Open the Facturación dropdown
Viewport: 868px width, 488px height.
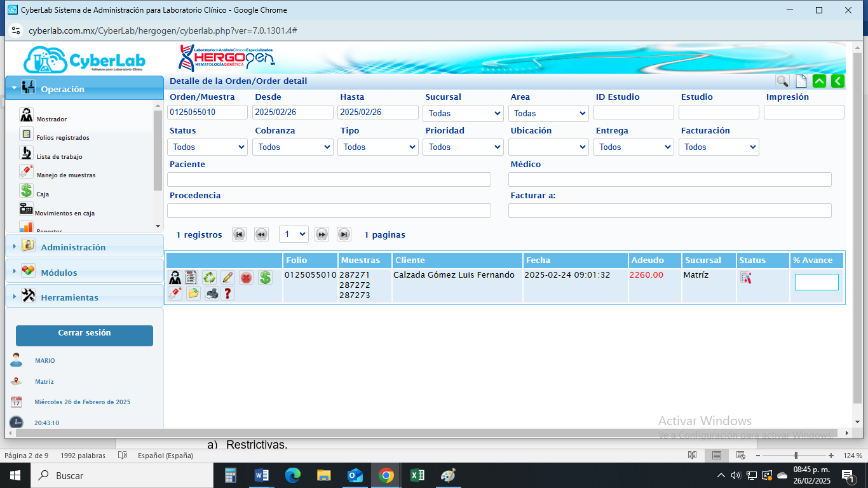pos(719,147)
